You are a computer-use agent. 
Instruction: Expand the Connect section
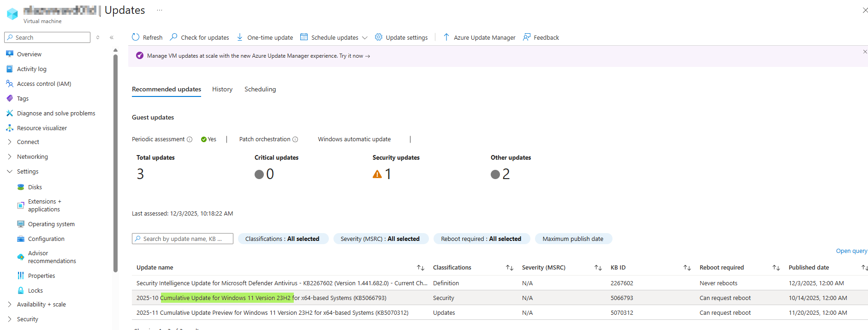pos(10,142)
